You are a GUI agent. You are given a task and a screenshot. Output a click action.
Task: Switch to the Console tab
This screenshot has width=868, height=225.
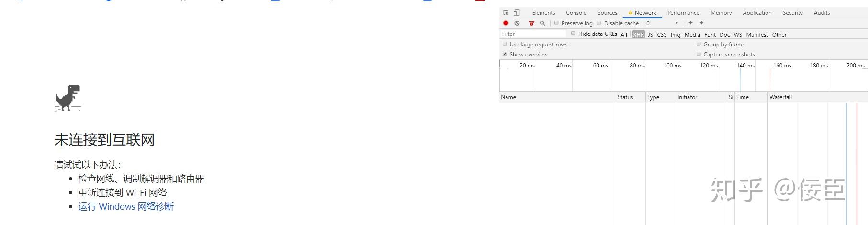[576, 13]
